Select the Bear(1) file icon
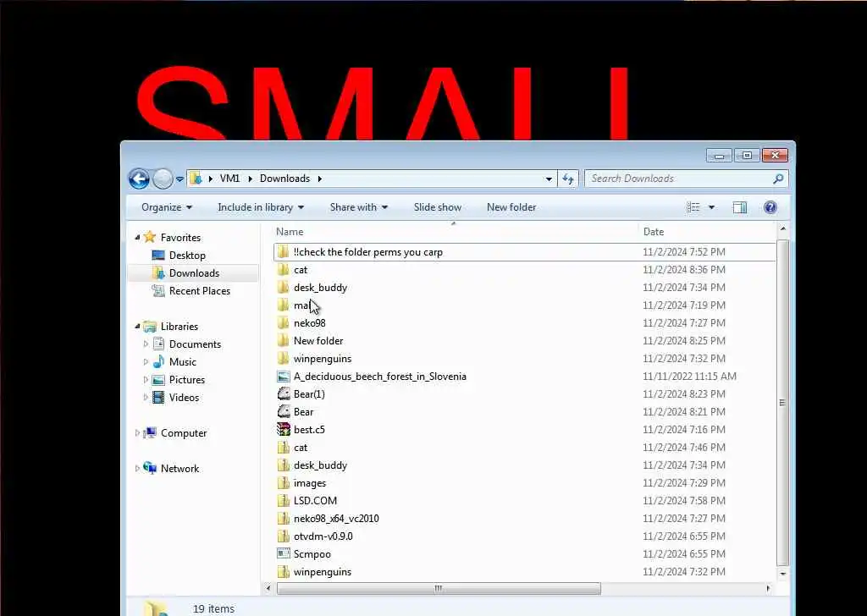 point(283,394)
